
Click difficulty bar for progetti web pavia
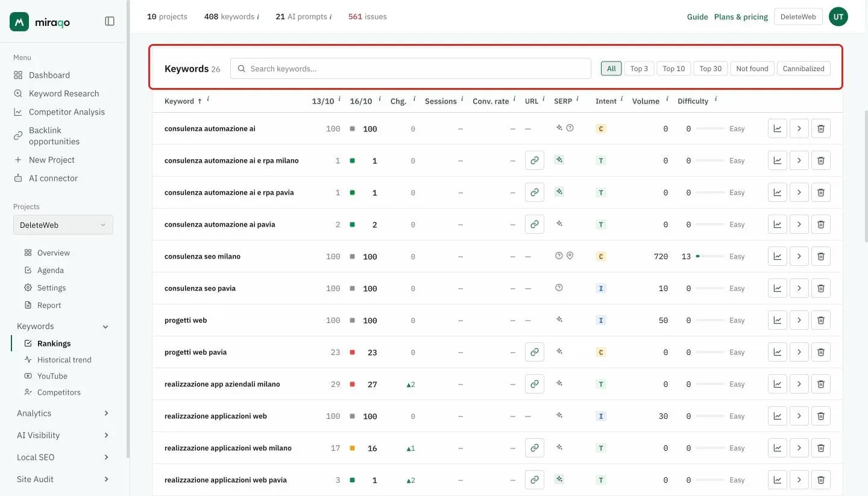point(710,352)
